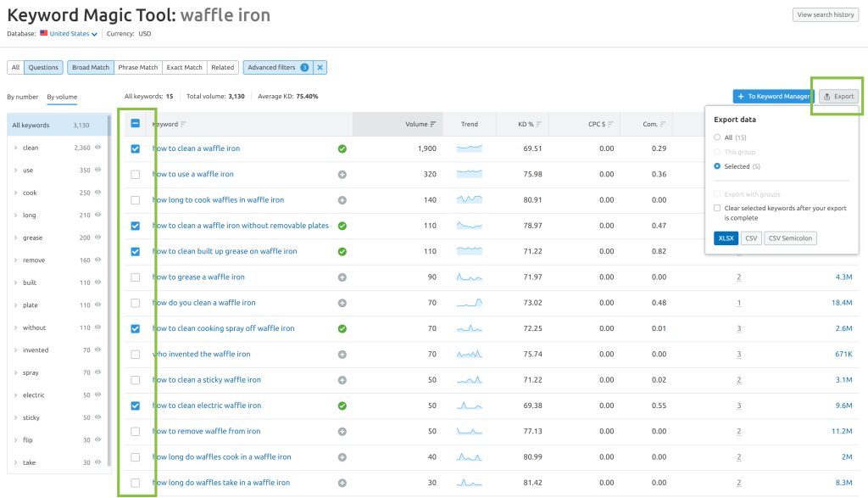Image resolution: width=868 pixels, height=498 pixels.
Task: Select the 'All (15)' export radio option
Action: point(718,137)
